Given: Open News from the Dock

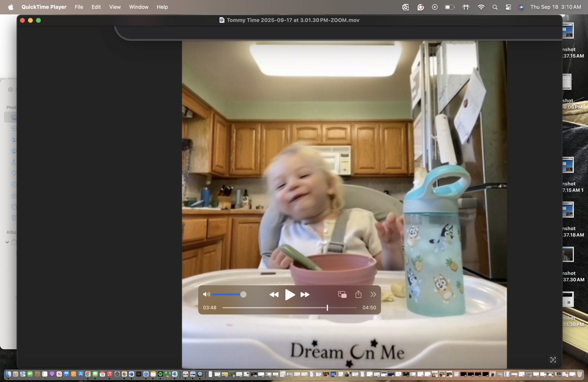Looking at the screenshot, I should tap(59, 374).
